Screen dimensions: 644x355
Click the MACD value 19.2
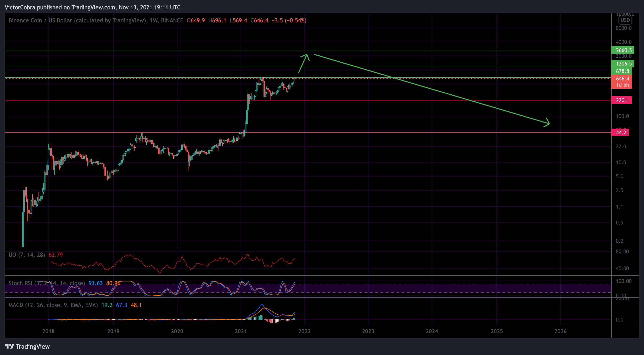[x=107, y=305]
